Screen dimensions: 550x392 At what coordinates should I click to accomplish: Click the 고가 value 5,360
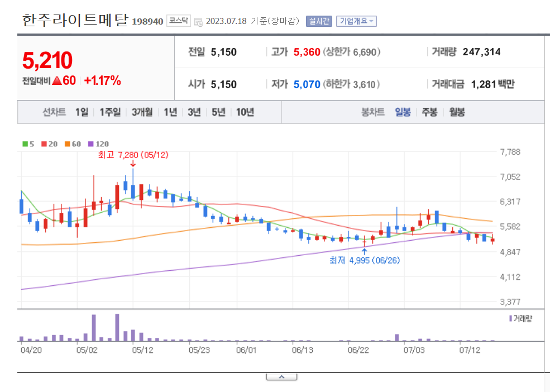(x=307, y=52)
